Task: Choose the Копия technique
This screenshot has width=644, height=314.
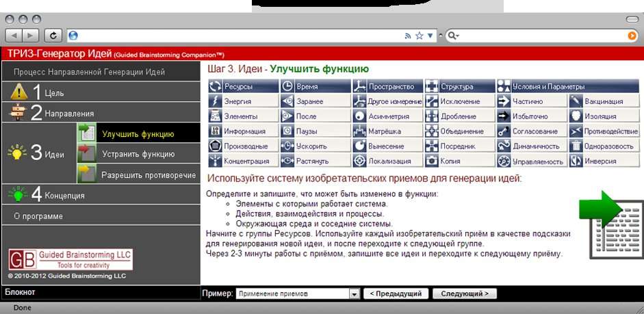Action: 460,161
